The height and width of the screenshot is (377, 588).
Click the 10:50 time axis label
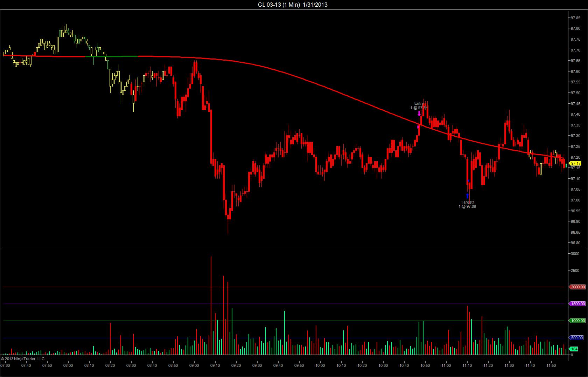425,365
